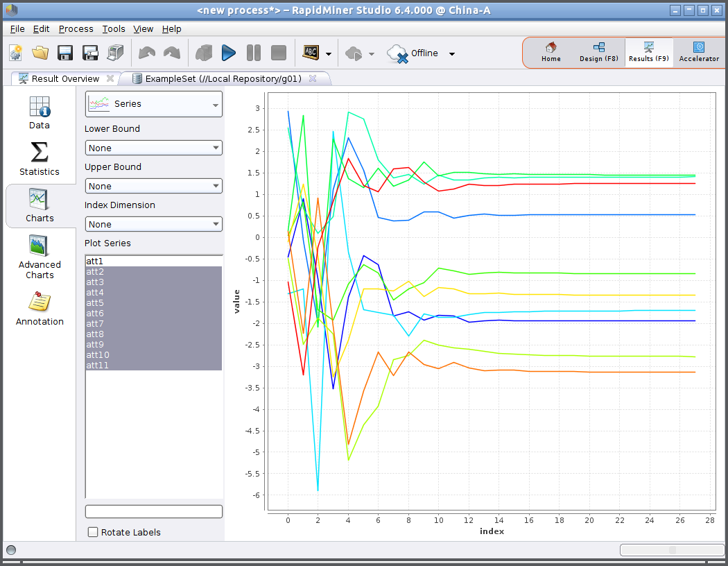Click the RapidMiner logo in title bar
Screen dimensions: 728x566
[11, 10]
